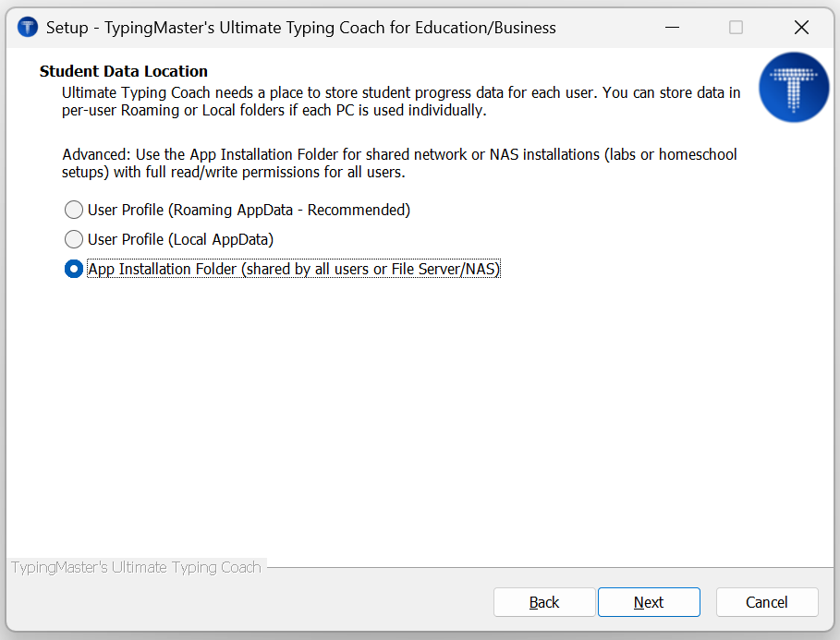Click the large blue T logo
The image size is (840, 640).
pyautogui.click(x=794, y=88)
